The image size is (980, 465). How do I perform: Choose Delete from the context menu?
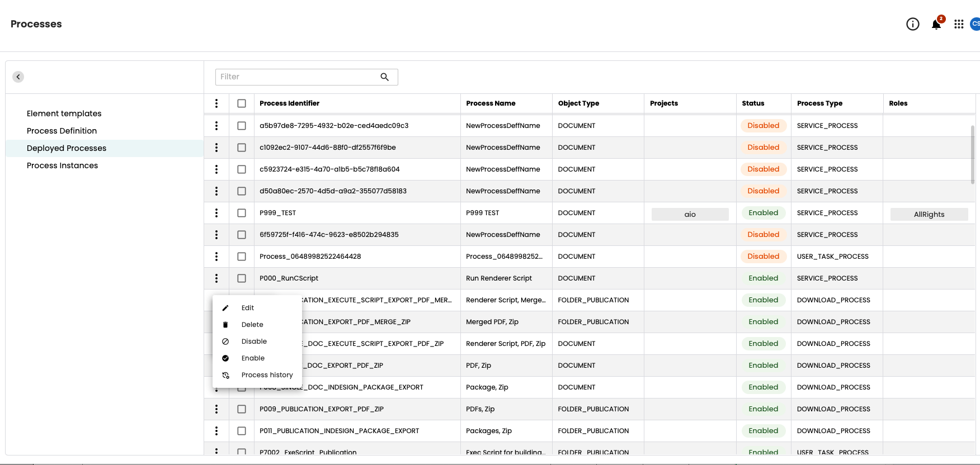pyautogui.click(x=257, y=325)
